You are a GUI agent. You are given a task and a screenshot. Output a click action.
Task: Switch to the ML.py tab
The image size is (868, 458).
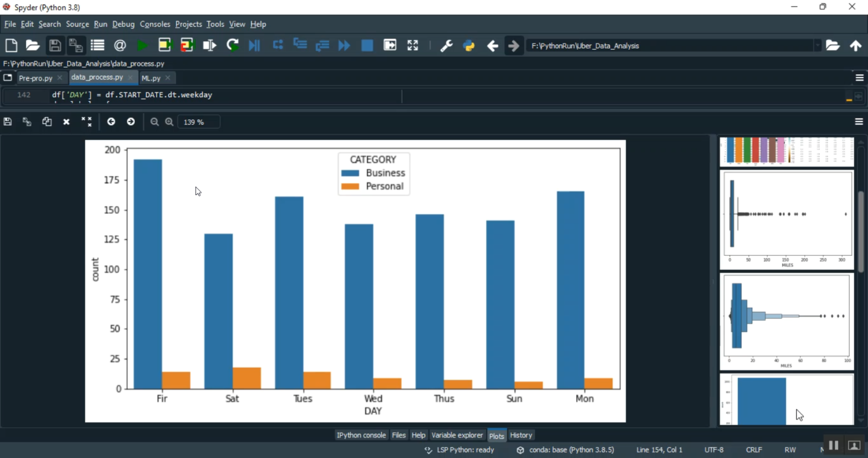[151, 78]
